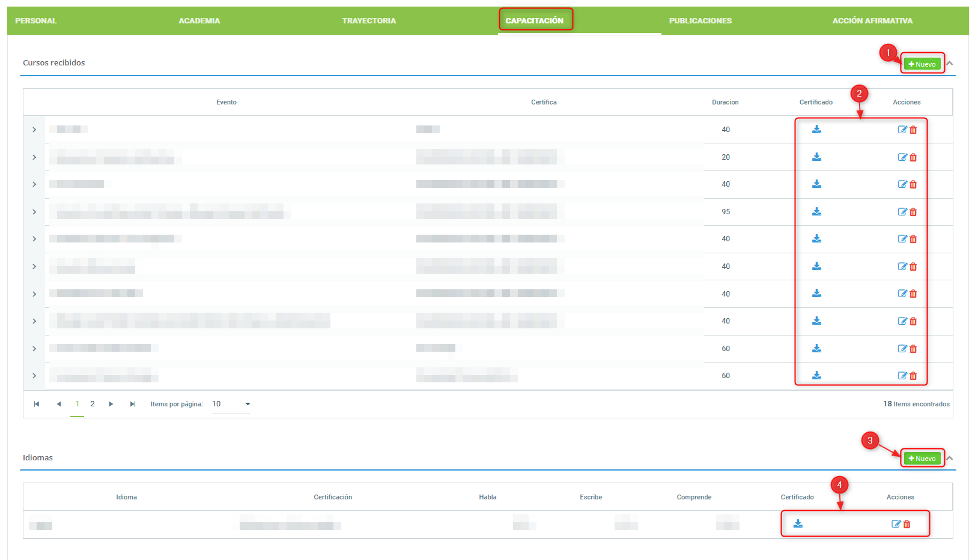Screen dimensions: 978x560
Task: Select the CAPACITACIÓN tab
Action: 535,21
